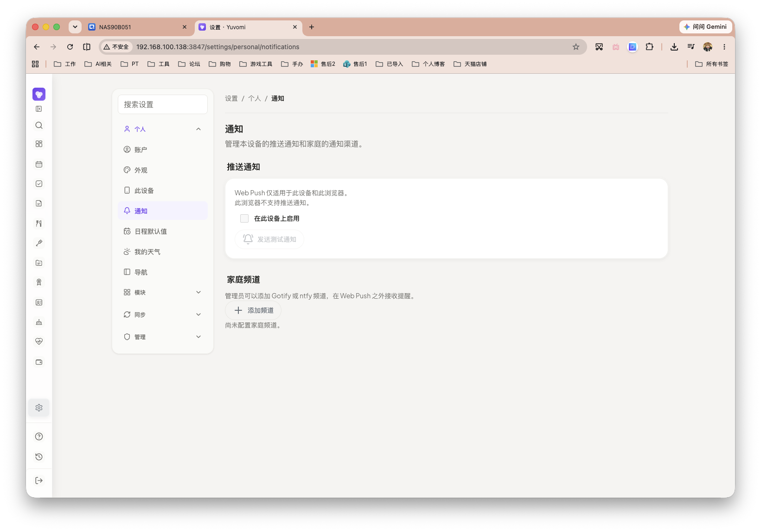The width and height of the screenshot is (761, 532).
Task: Open wallet icon in sidebar
Action: 39,362
